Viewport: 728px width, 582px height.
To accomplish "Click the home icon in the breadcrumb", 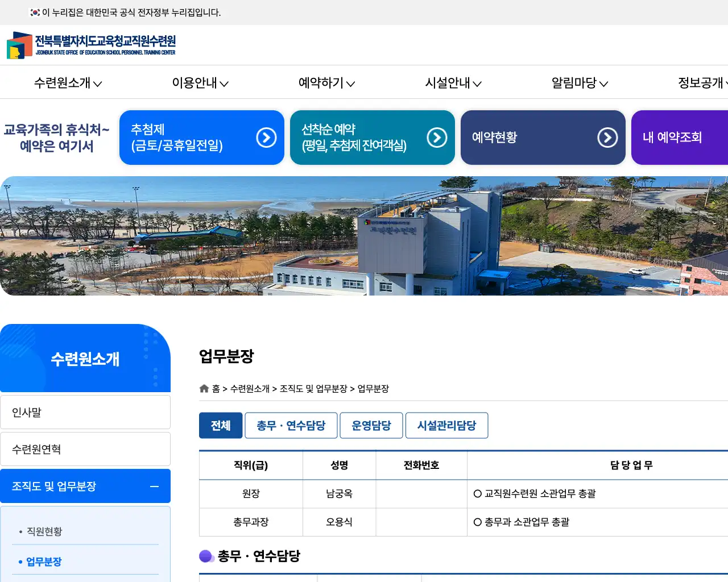I will coord(204,389).
